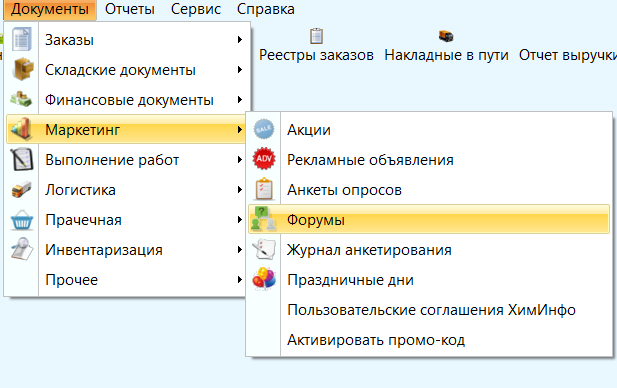Choose Финансовые документы menu entry
617x388 pixels.
(x=126, y=100)
